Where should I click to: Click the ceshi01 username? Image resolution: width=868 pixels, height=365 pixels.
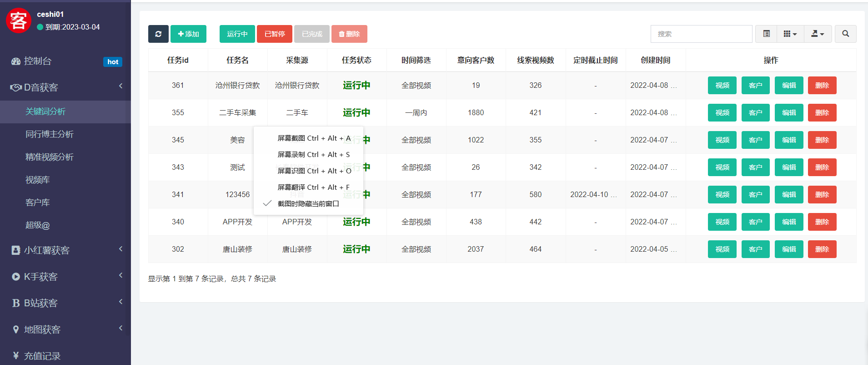50,14
